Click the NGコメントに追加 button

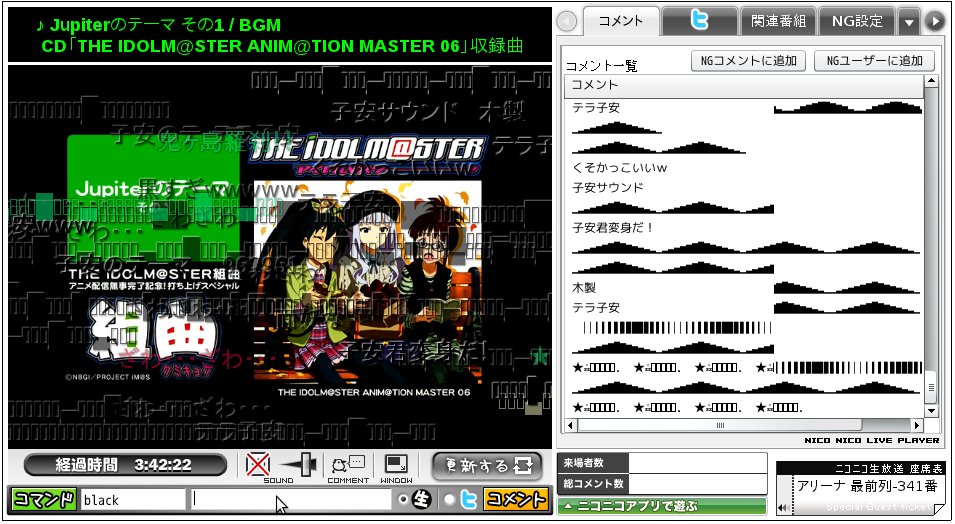[749, 60]
